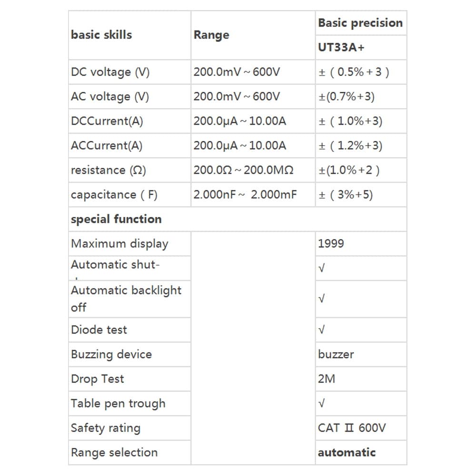
Task: Click the Drop Test value 2M
Action: click(x=327, y=379)
